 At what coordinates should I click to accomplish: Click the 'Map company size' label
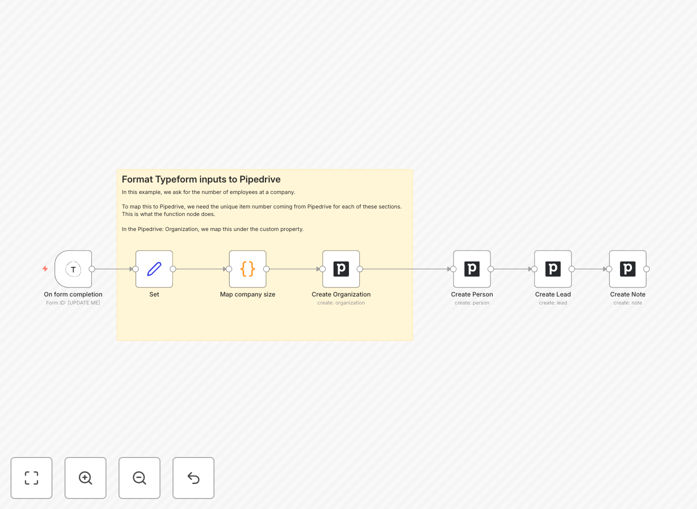(248, 294)
